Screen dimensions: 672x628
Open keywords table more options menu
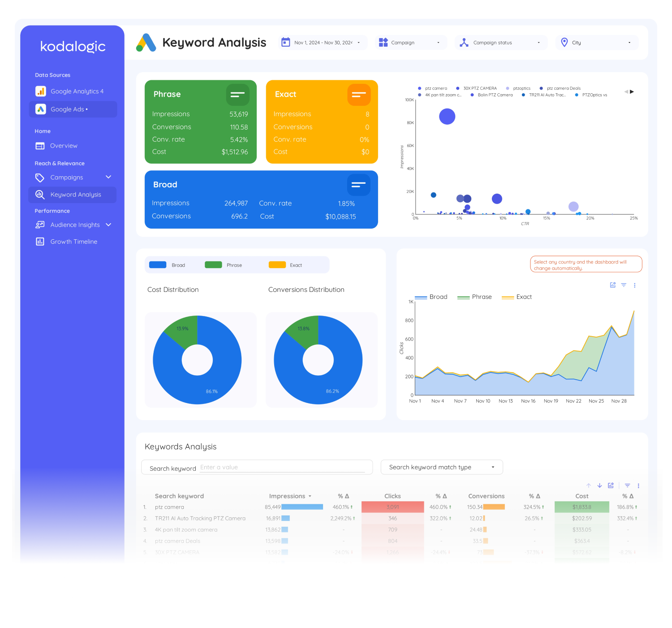[638, 485]
